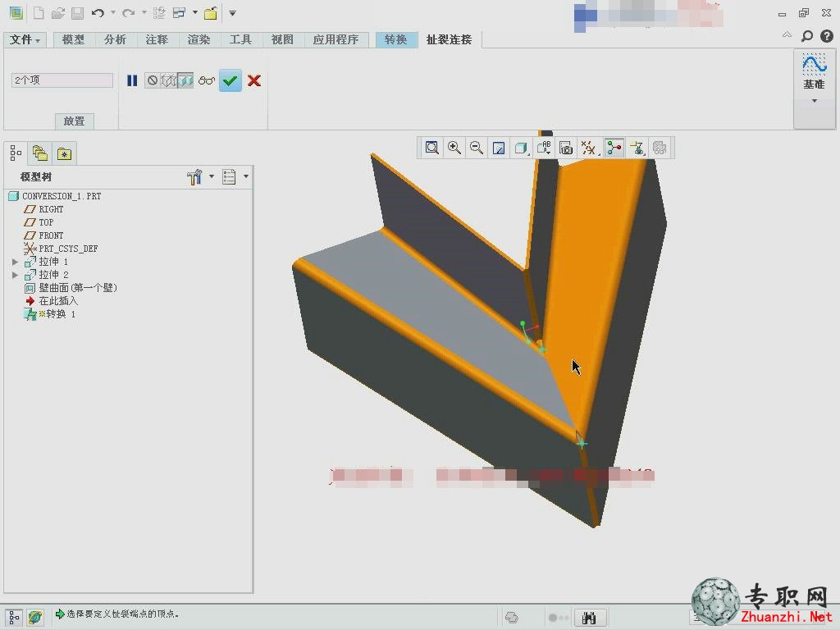
Task: Cancel feature with red X
Action: pos(254,80)
